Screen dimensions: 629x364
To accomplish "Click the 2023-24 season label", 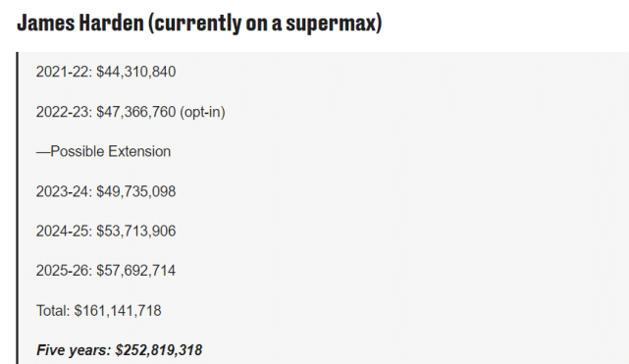I will click(64, 191).
